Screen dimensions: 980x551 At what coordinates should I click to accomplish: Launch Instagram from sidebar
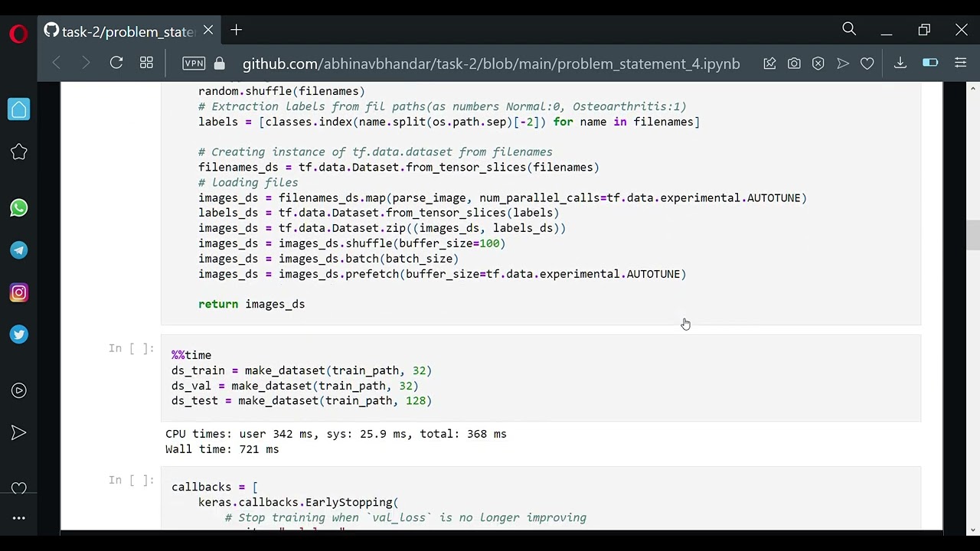pyautogui.click(x=19, y=292)
